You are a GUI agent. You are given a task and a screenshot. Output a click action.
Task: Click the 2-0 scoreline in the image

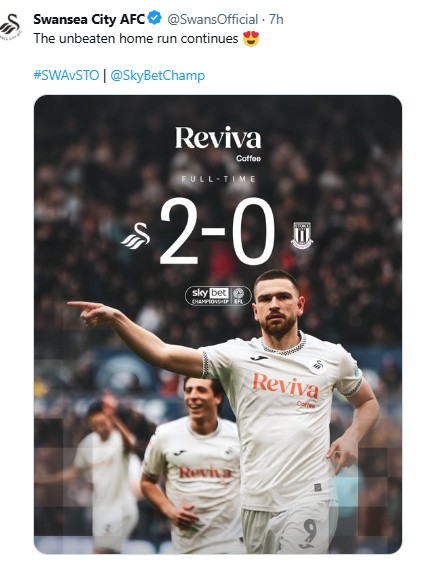click(x=217, y=231)
